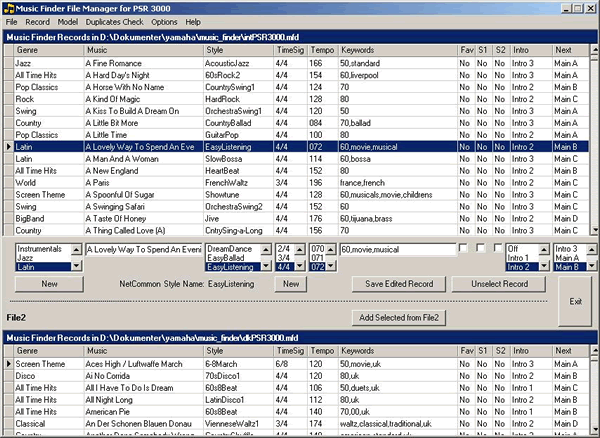
Task: Select row 'A Kind Of Magic'
Action: coord(297,99)
